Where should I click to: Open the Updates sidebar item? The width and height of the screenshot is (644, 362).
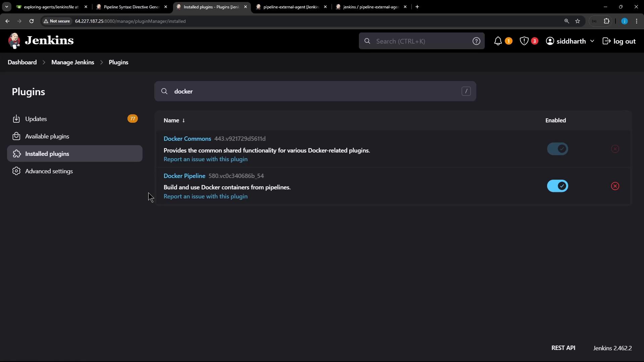[36, 119]
